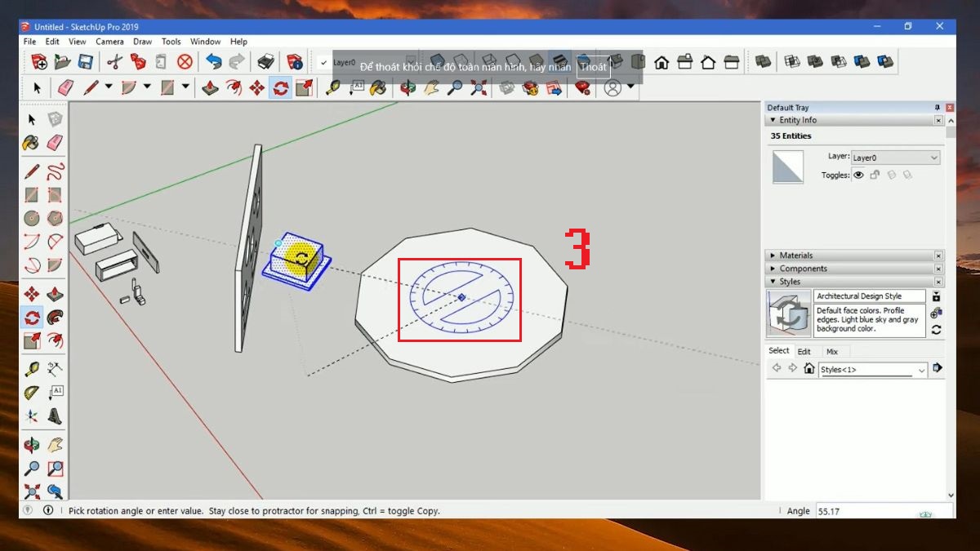Click the Update Style refresh button

(936, 330)
